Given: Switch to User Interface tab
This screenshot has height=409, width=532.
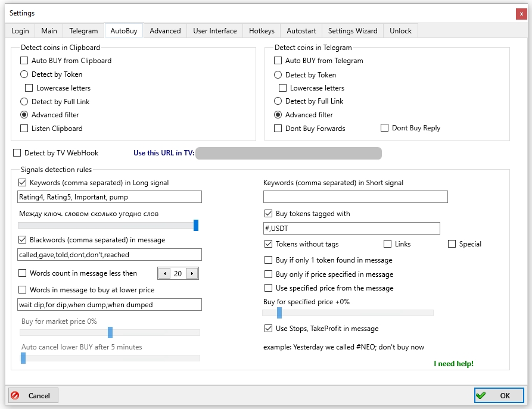Looking at the screenshot, I should click(x=215, y=31).
